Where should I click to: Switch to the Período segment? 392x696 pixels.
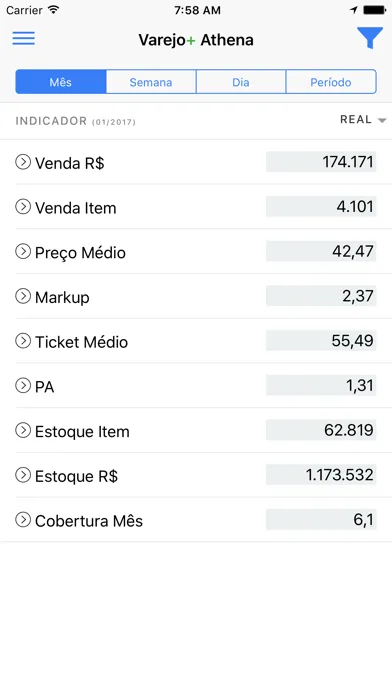point(331,82)
